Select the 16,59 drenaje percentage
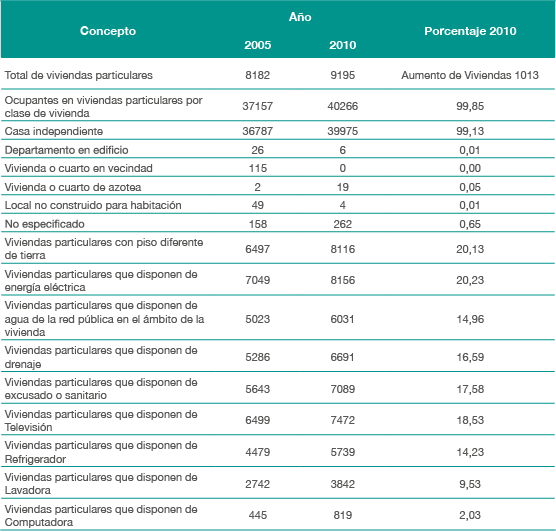This screenshot has height=532, width=556. (470, 357)
